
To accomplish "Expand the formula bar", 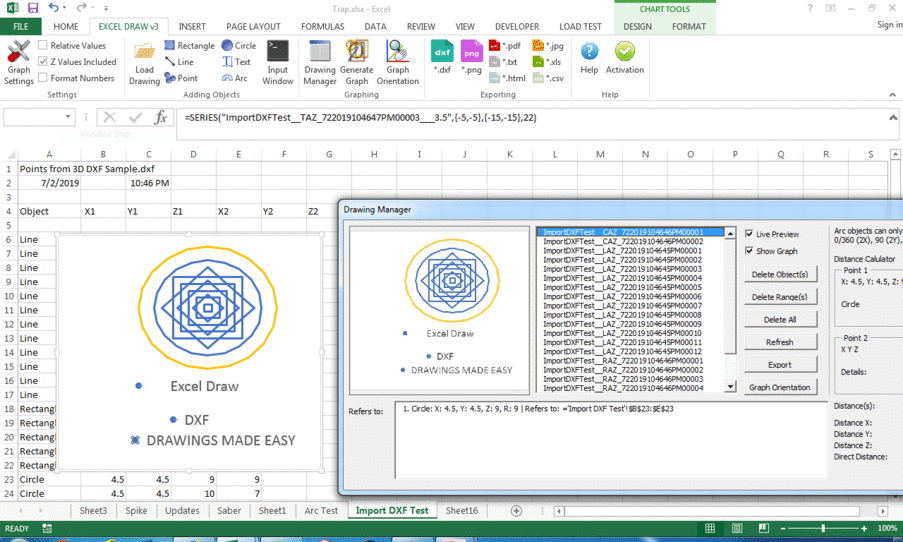I will pyautogui.click(x=893, y=118).
